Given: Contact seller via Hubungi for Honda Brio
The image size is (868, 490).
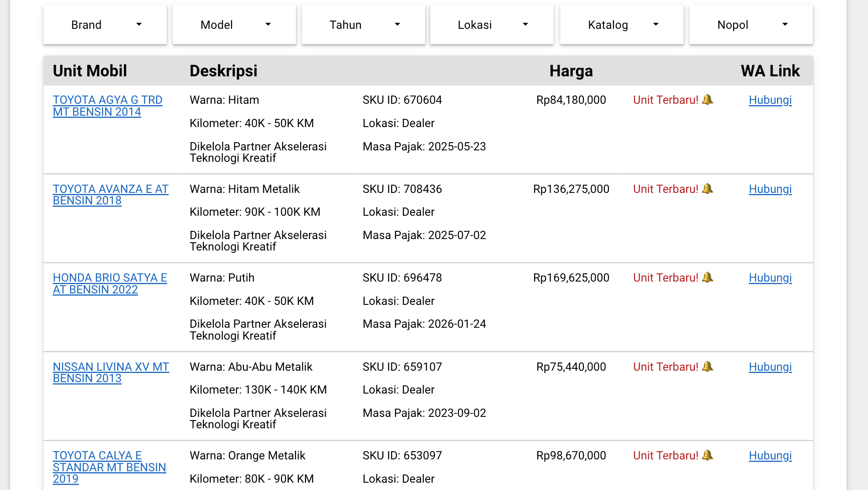Looking at the screenshot, I should click(770, 277).
